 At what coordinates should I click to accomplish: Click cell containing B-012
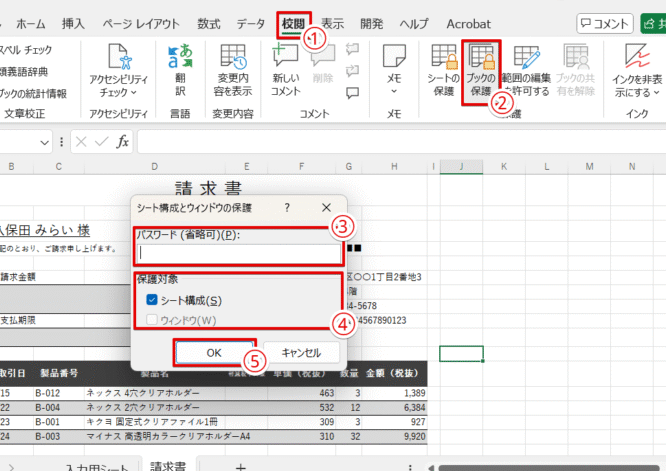pyautogui.click(x=59, y=393)
